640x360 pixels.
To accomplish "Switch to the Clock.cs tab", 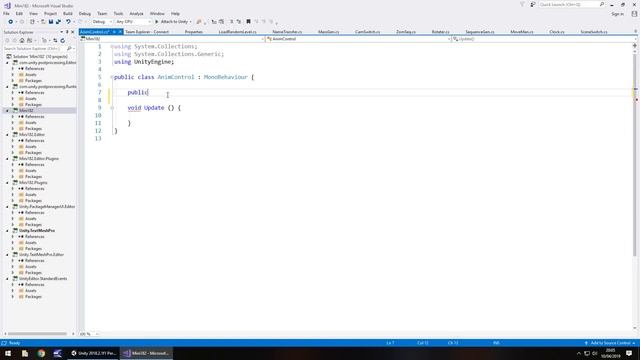I will pyautogui.click(x=557, y=32).
